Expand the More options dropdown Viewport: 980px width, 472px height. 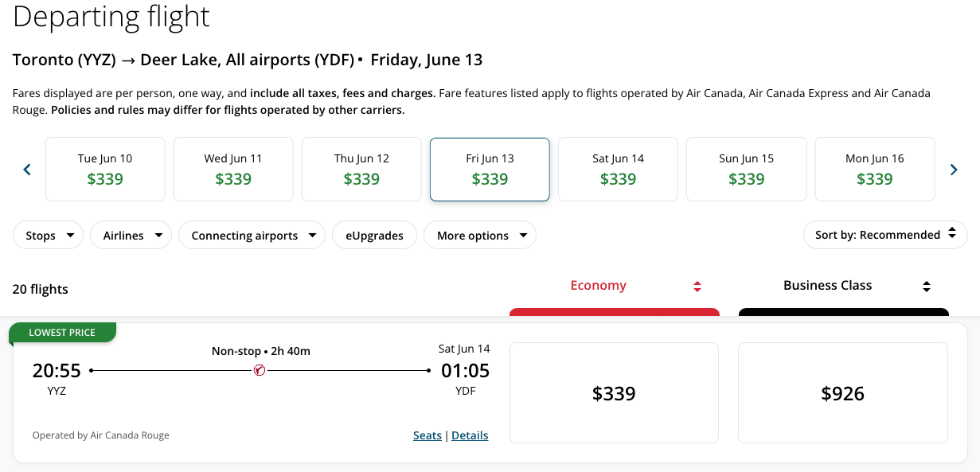point(481,236)
